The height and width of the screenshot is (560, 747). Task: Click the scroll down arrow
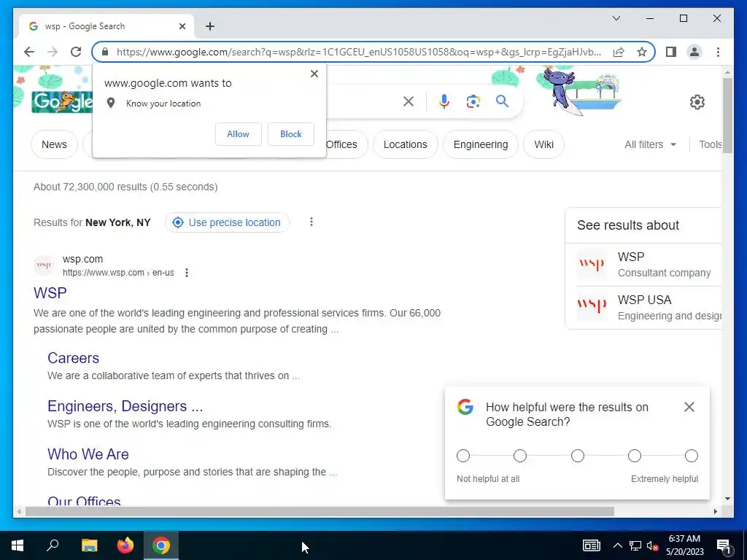tap(727, 499)
